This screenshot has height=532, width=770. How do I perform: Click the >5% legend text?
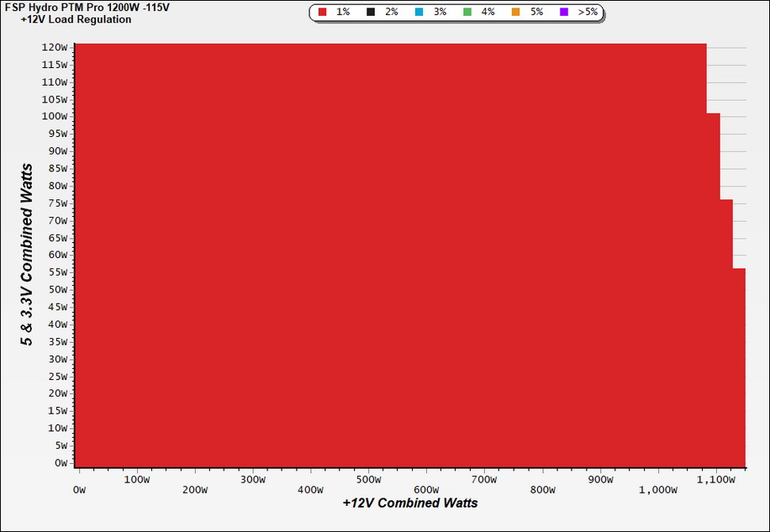pyautogui.click(x=588, y=13)
